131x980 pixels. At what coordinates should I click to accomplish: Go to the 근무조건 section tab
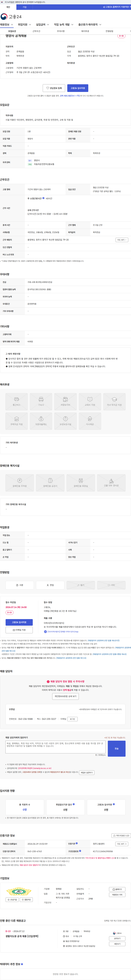point(36,31)
